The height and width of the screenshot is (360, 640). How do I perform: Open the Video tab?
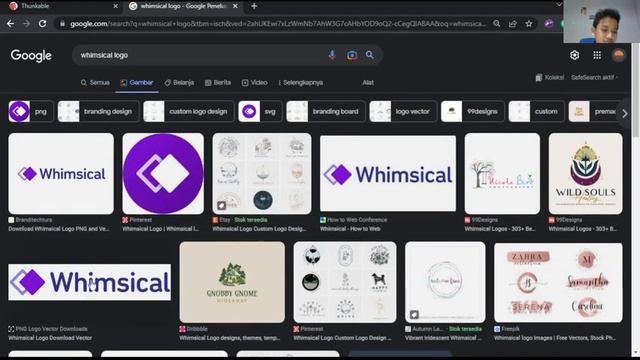coord(255,82)
